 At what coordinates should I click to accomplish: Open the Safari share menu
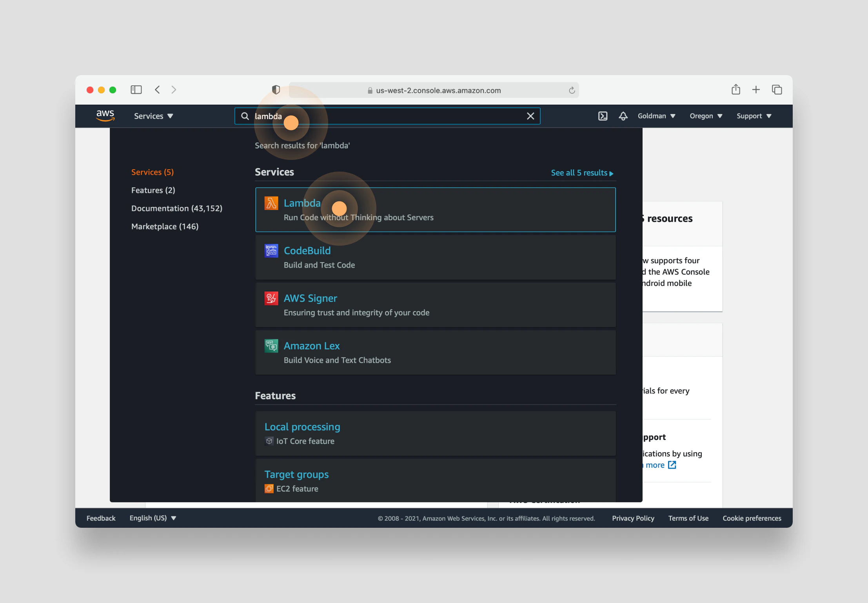pos(736,90)
